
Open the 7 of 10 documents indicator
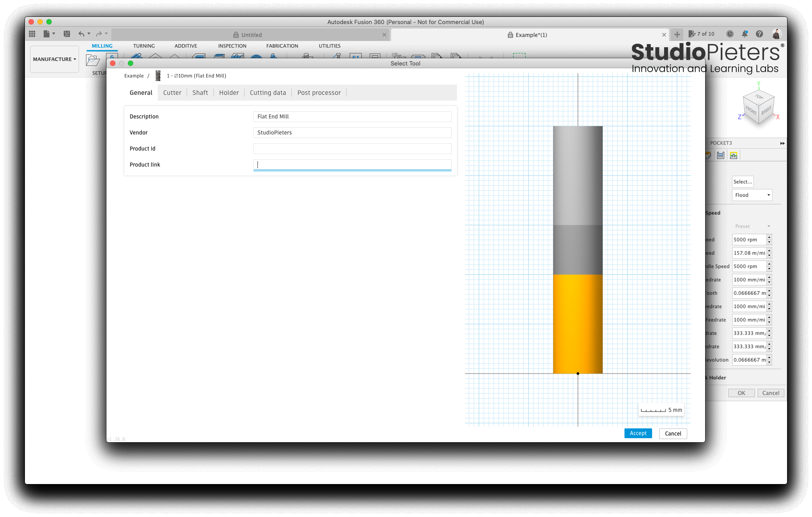pos(702,34)
